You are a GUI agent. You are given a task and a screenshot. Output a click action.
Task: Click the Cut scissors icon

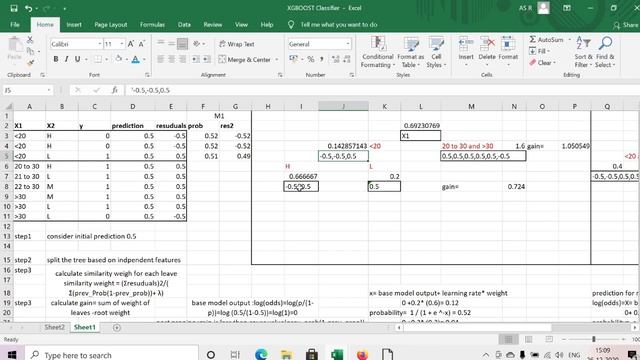coord(30,40)
